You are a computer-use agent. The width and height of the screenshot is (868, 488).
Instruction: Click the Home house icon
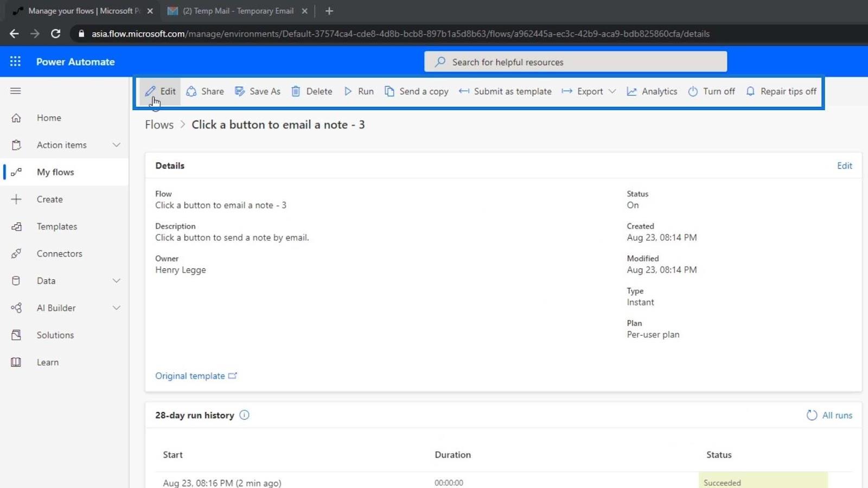point(16,118)
